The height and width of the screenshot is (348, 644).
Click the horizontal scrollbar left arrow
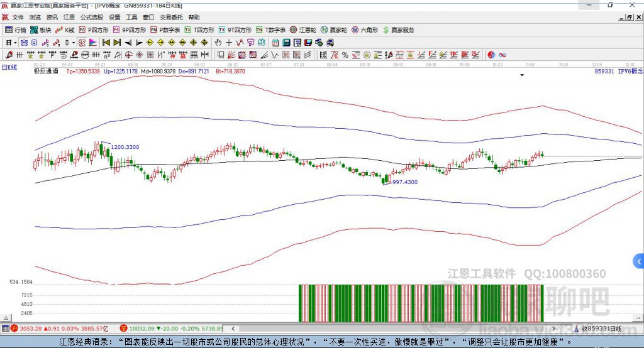pos(233,329)
